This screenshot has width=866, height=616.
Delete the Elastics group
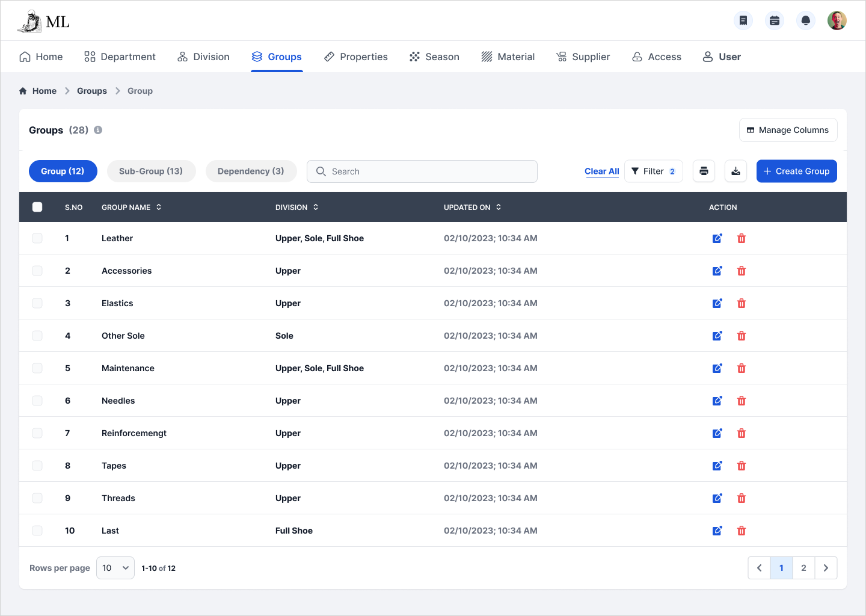pos(742,303)
